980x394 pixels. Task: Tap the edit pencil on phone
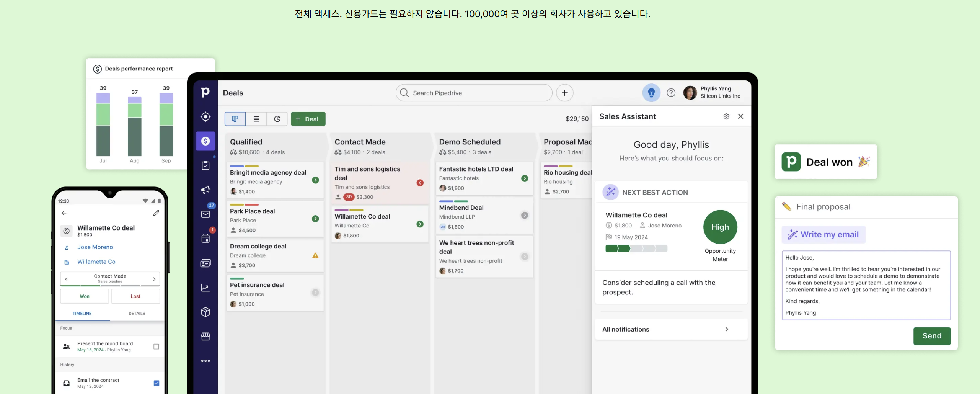156,213
